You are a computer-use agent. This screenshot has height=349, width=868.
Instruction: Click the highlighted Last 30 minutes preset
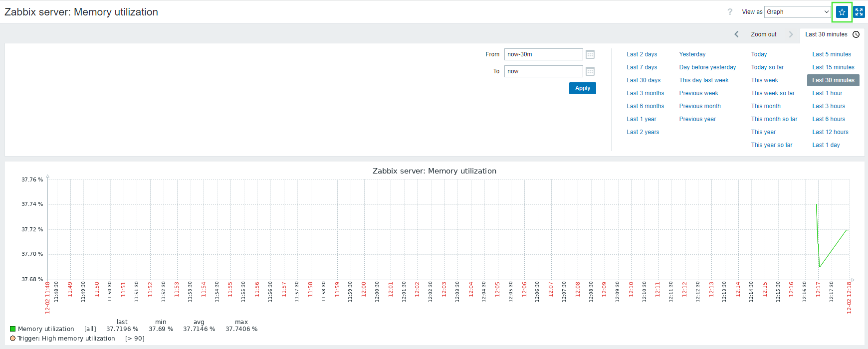coord(833,80)
